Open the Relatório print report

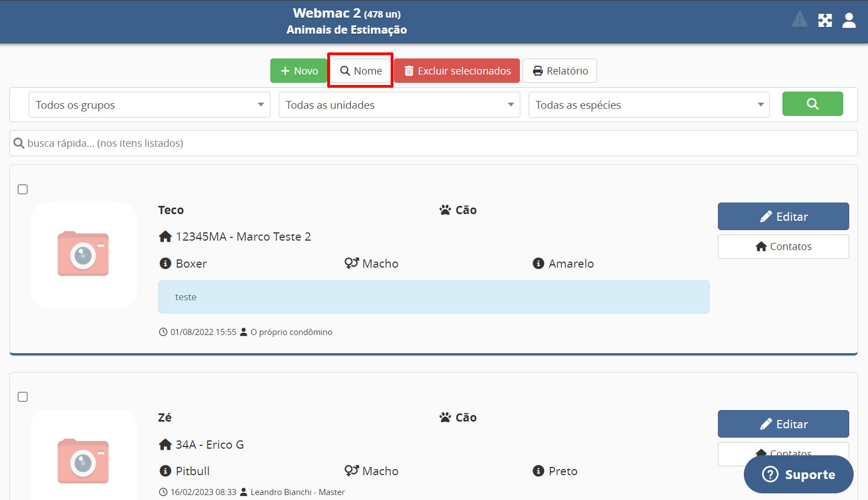coord(560,71)
